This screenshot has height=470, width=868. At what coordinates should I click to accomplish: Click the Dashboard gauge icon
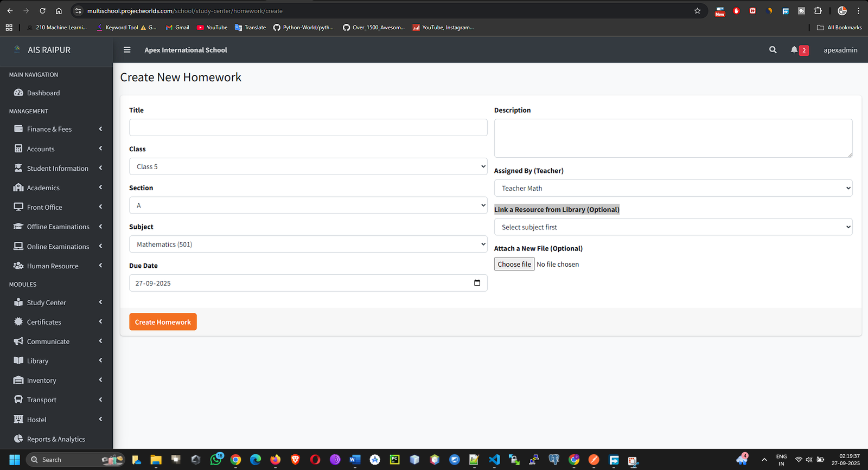tap(18, 93)
